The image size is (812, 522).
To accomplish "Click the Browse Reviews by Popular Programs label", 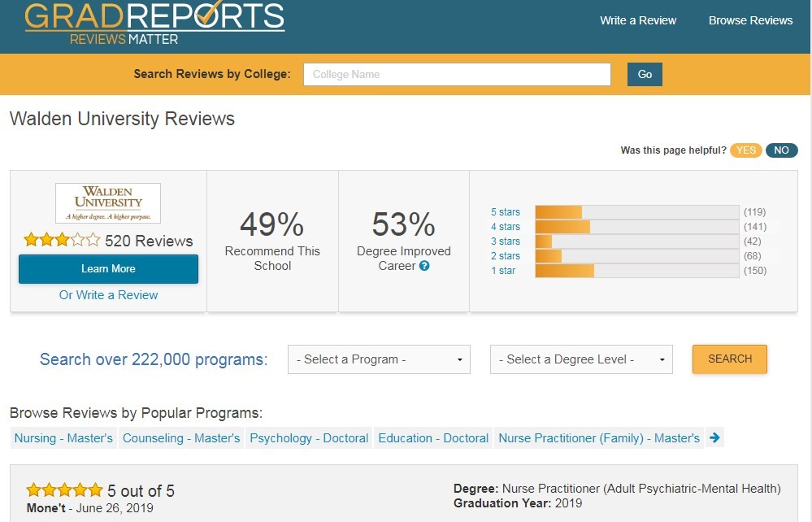I will click(137, 413).
